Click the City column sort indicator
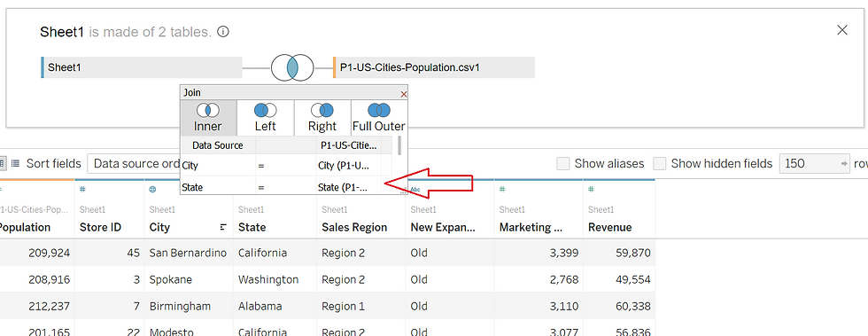Screen dimensions: 868x336 click(223, 227)
